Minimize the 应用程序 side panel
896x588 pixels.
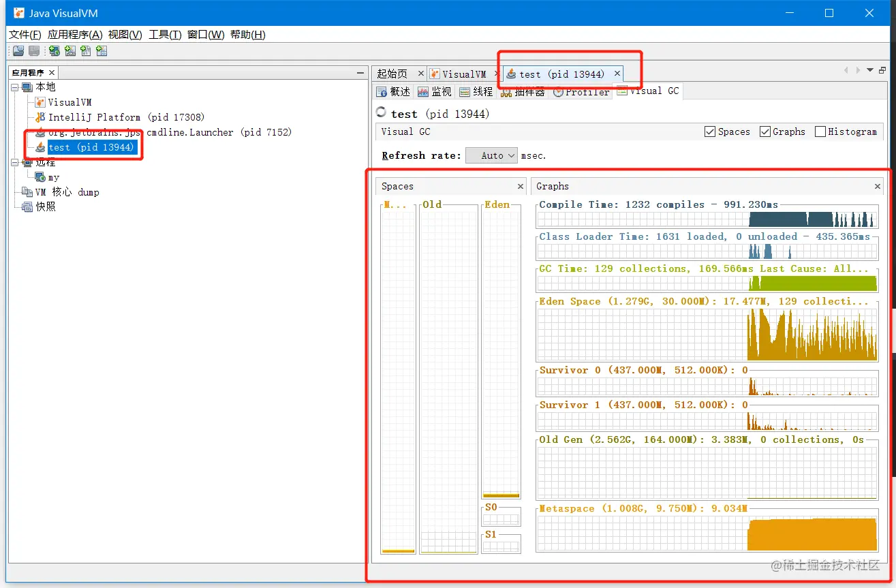point(360,73)
